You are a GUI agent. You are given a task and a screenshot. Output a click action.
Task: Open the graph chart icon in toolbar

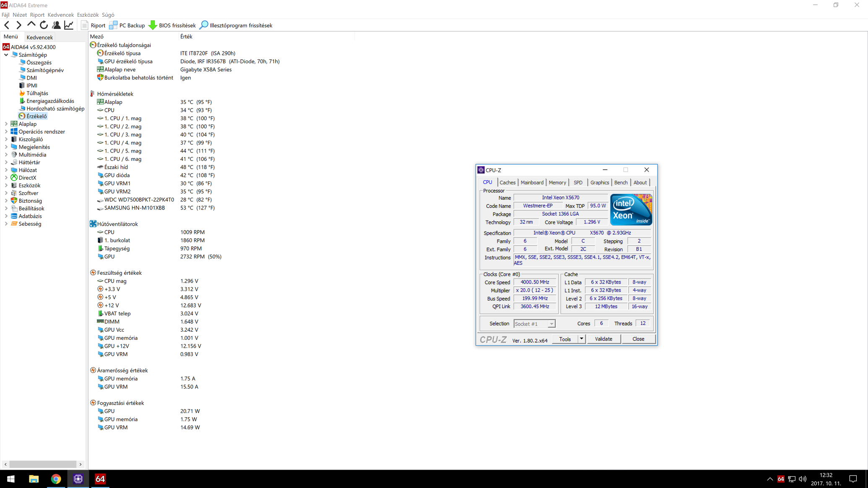click(x=69, y=25)
